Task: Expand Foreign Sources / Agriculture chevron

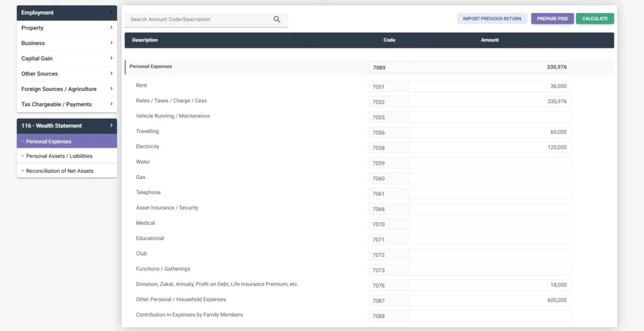Action: point(111,89)
